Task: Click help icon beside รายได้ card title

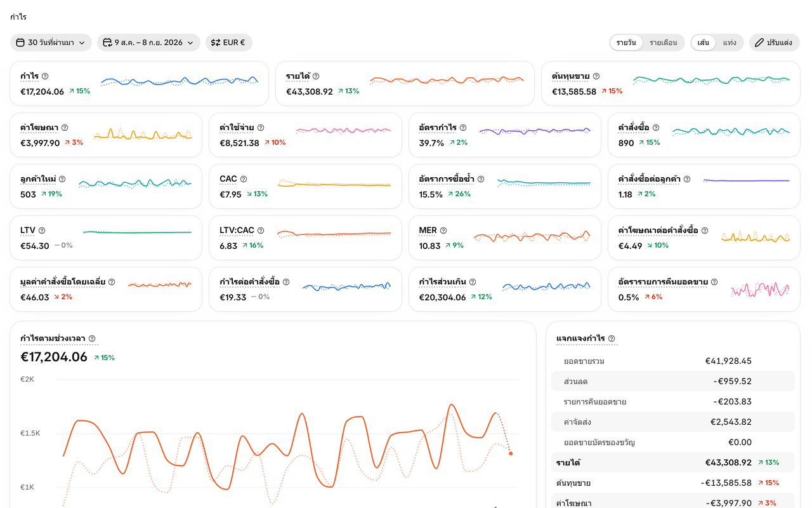Action: click(316, 76)
